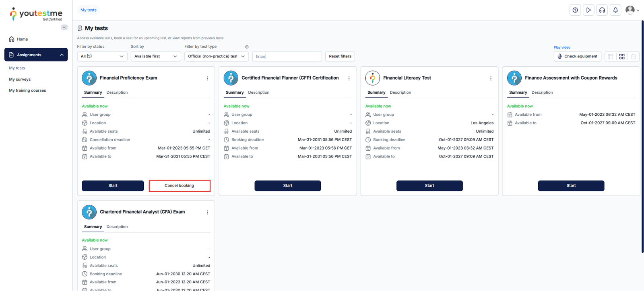The width and height of the screenshot is (644, 291).
Task: Cancel booking for Financial Proficiency Exam
Action: (x=180, y=186)
